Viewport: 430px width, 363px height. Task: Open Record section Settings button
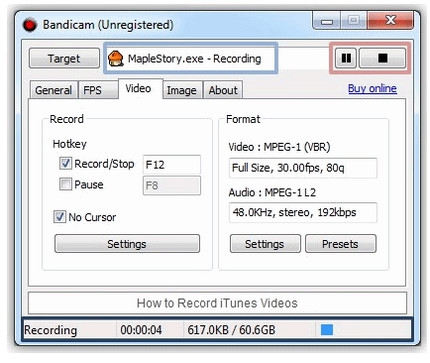pos(127,244)
